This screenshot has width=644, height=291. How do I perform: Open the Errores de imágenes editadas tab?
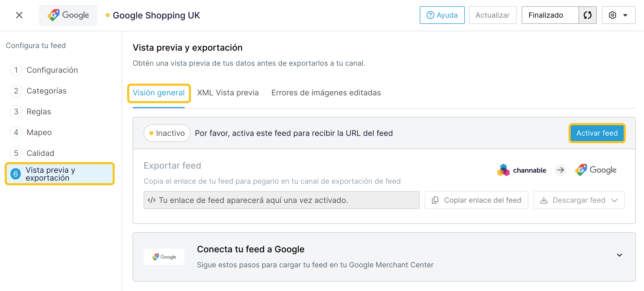pos(326,93)
